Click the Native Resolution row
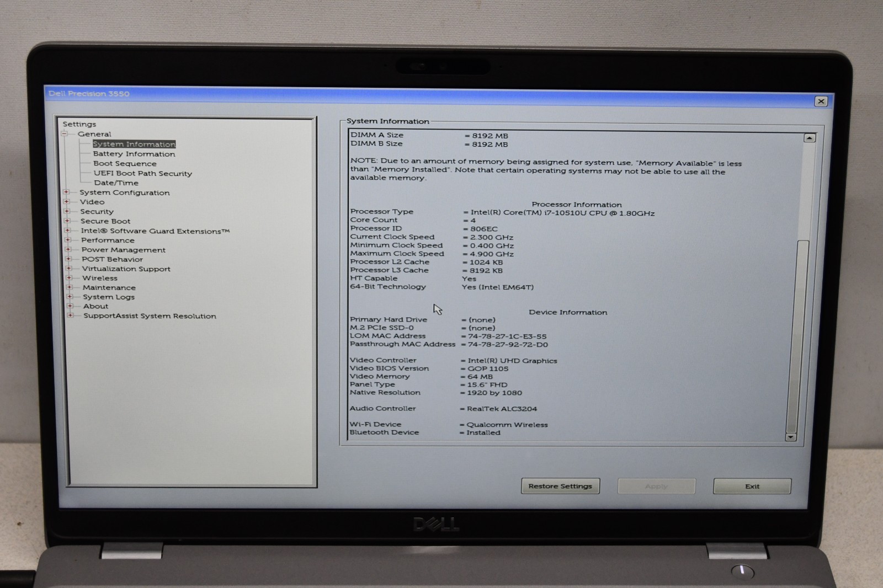 436,393
